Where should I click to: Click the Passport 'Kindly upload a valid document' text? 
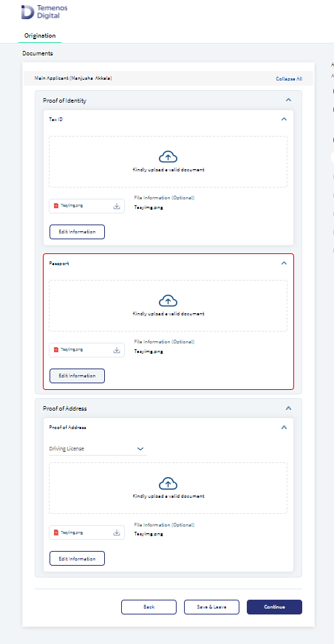coord(168,314)
